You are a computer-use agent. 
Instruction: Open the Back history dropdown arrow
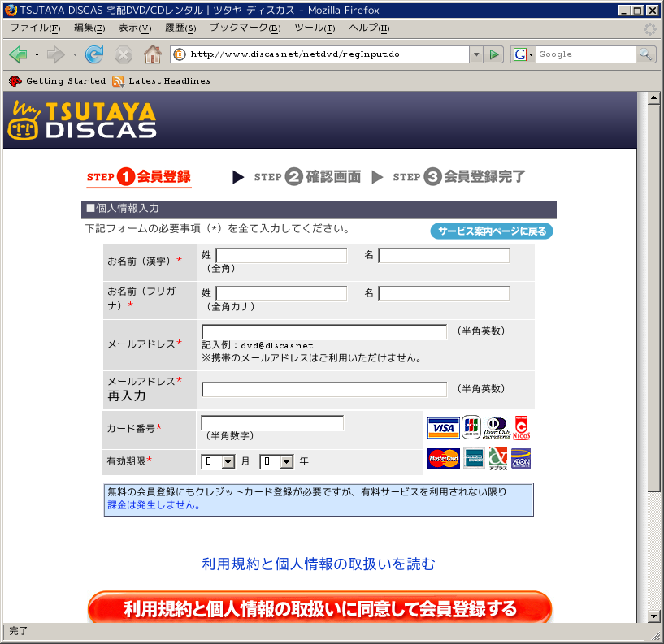[37, 54]
